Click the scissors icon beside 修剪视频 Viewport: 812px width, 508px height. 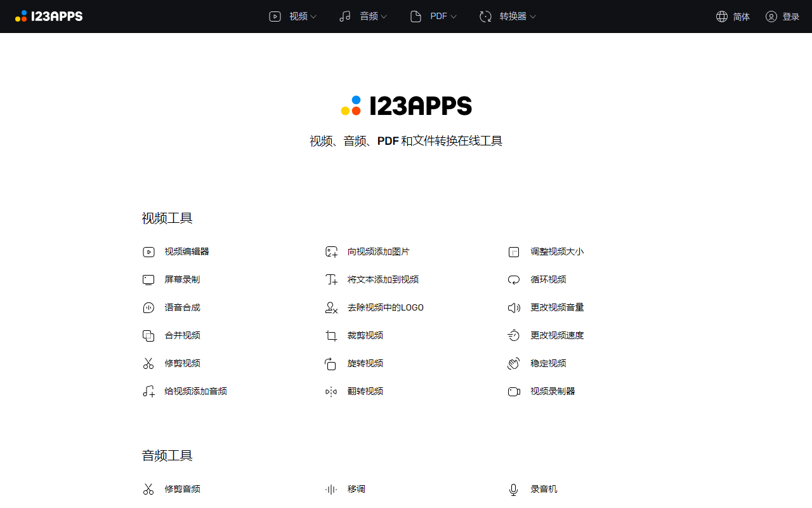coord(148,364)
